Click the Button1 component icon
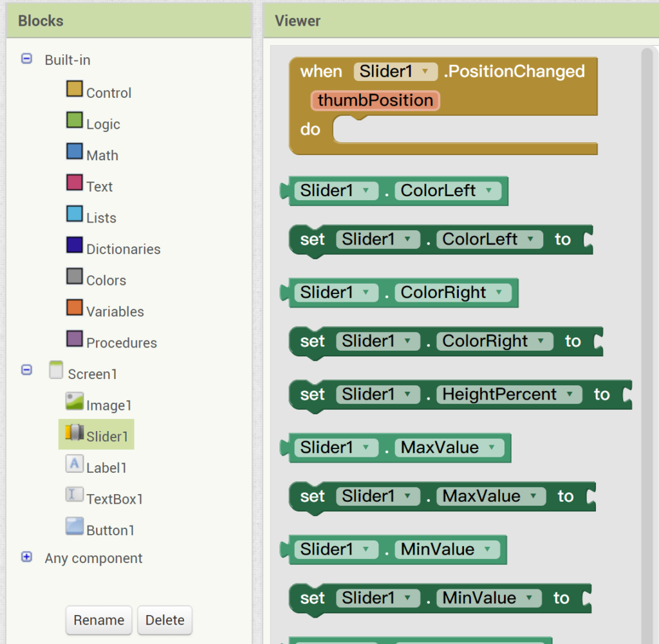This screenshot has width=659, height=644. (x=75, y=527)
